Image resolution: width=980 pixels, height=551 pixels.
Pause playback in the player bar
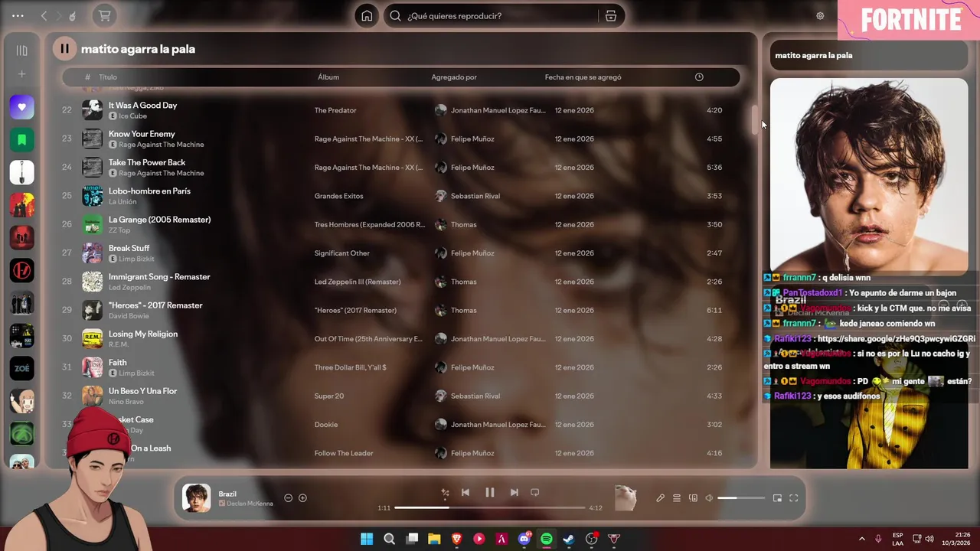click(x=490, y=492)
